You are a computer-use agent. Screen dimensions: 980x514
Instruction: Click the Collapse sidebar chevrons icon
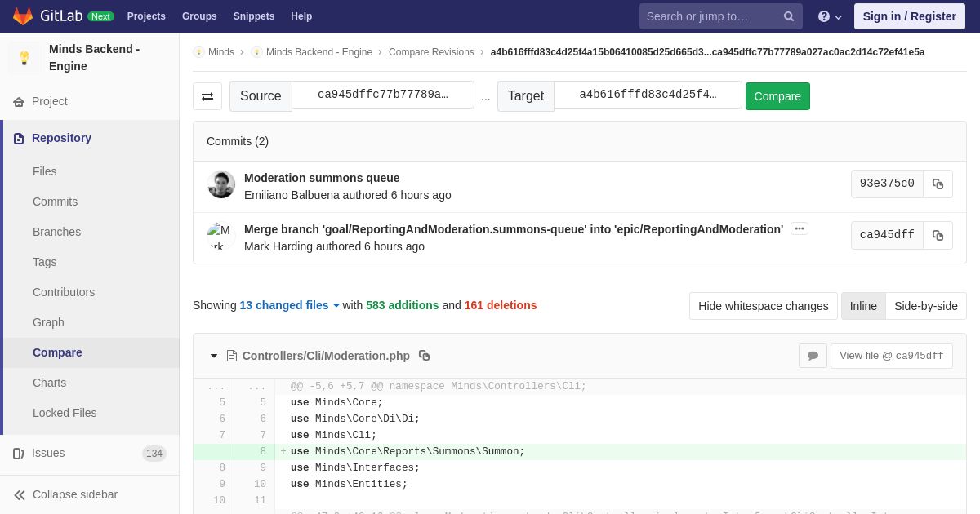point(20,495)
